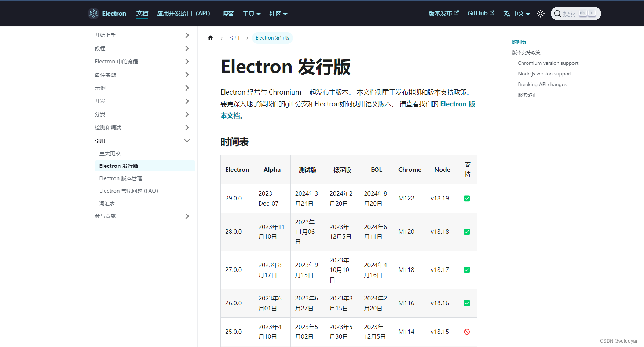644x347 pixels.
Task: Click the search magnifier icon
Action: coord(557,14)
